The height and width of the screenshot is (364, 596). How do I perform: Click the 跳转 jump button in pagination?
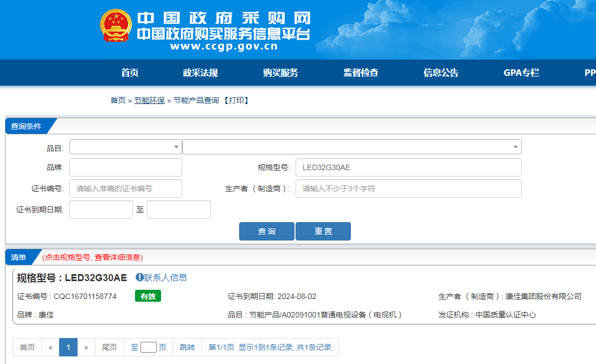pos(187,347)
